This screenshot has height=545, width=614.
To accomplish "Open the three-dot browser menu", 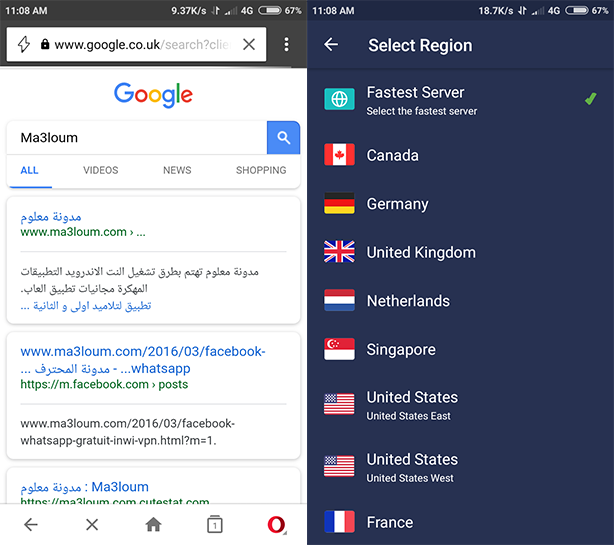I will (x=287, y=44).
